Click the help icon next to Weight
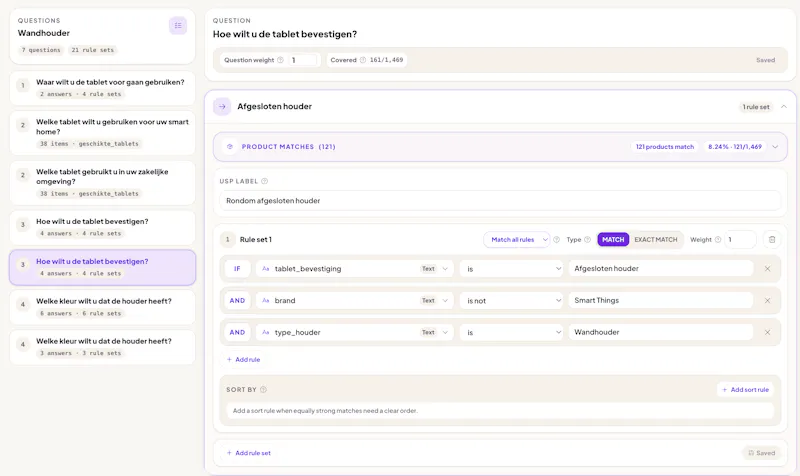 pyautogui.click(x=718, y=240)
